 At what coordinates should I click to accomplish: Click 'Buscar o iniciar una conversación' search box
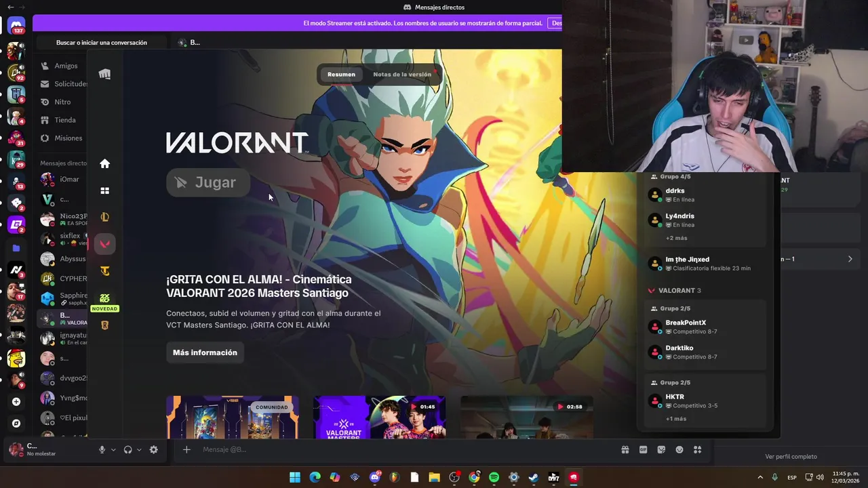point(102,43)
